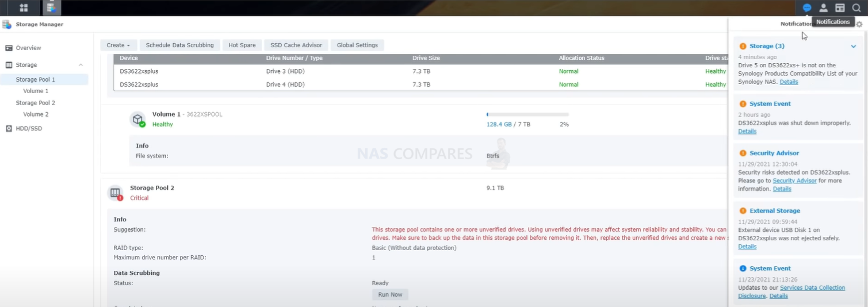Click the Device column header
This screenshot has height=307, width=868.
(x=129, y=58)
